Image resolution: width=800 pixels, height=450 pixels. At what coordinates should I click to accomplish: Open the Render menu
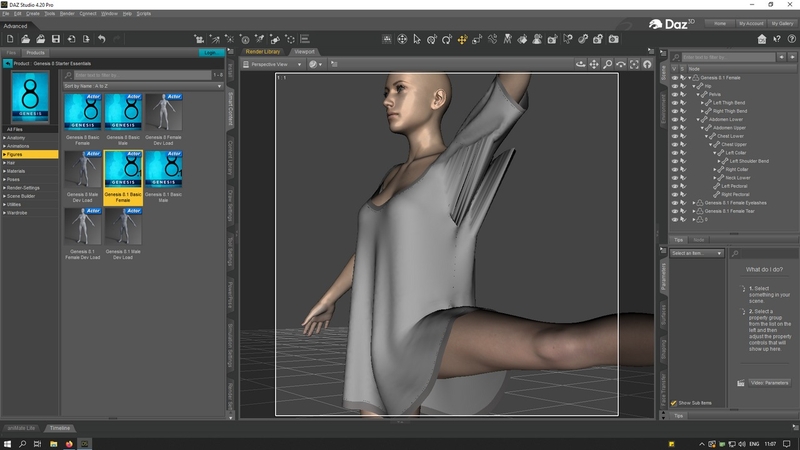[67, 14]
